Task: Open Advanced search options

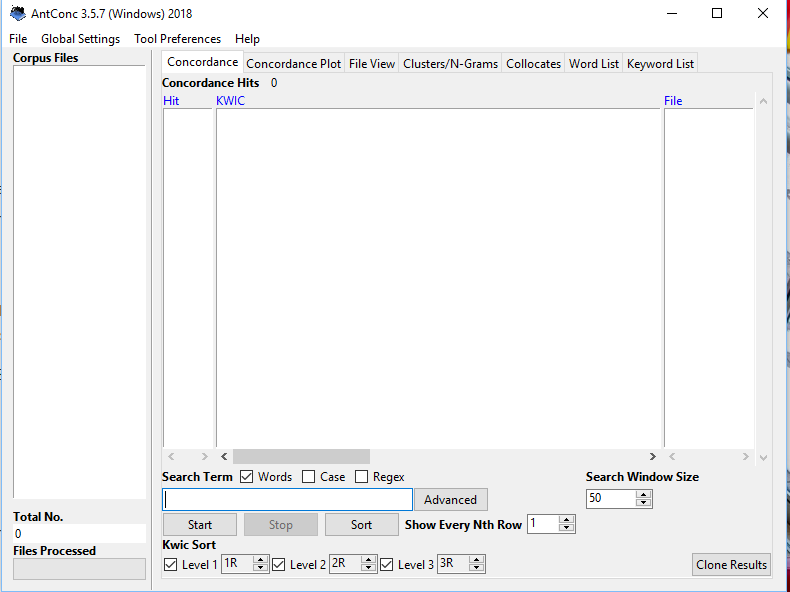Action: click(x=450, y=500)
